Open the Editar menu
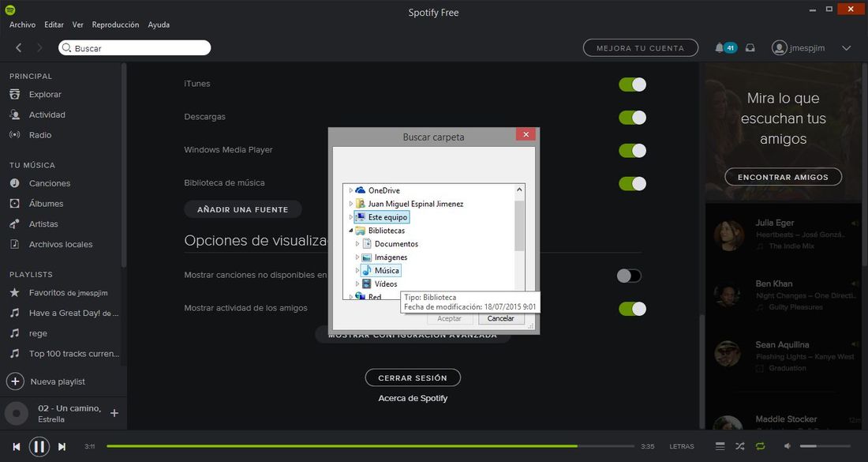Viewport: 868px width, 462px height. [54, 24]
